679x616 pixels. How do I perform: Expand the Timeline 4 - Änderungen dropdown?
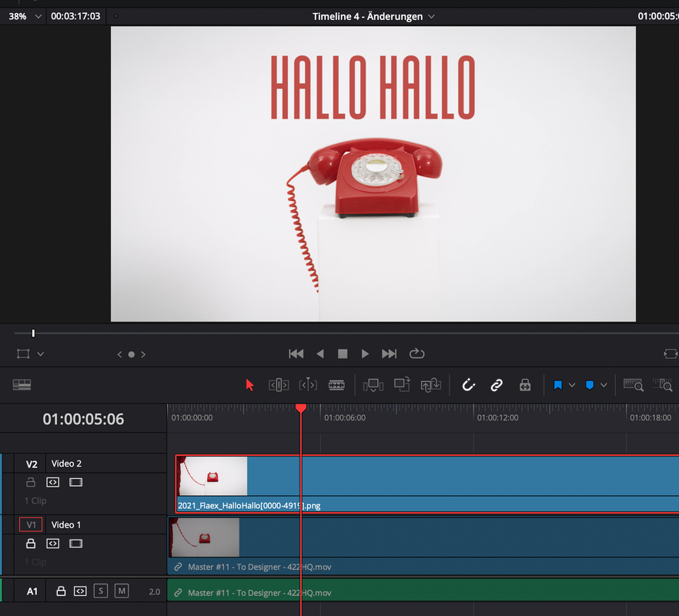431,16
